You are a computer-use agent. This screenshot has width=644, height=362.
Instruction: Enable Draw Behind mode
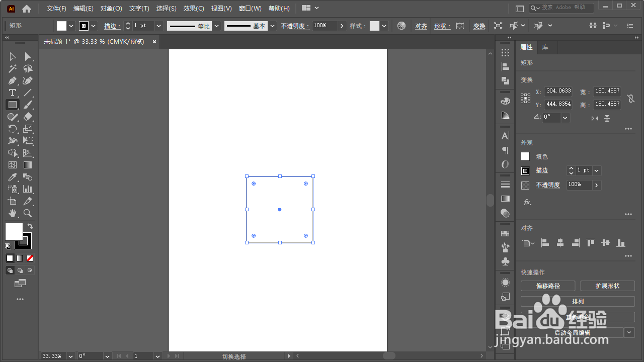coord(20,270)
